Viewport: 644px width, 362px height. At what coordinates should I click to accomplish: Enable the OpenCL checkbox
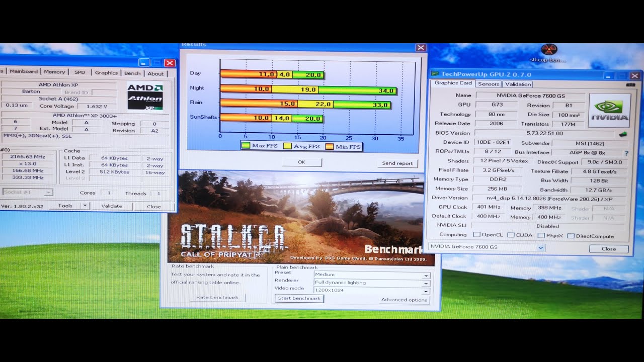pyautogui.click(x=476, y=235)
